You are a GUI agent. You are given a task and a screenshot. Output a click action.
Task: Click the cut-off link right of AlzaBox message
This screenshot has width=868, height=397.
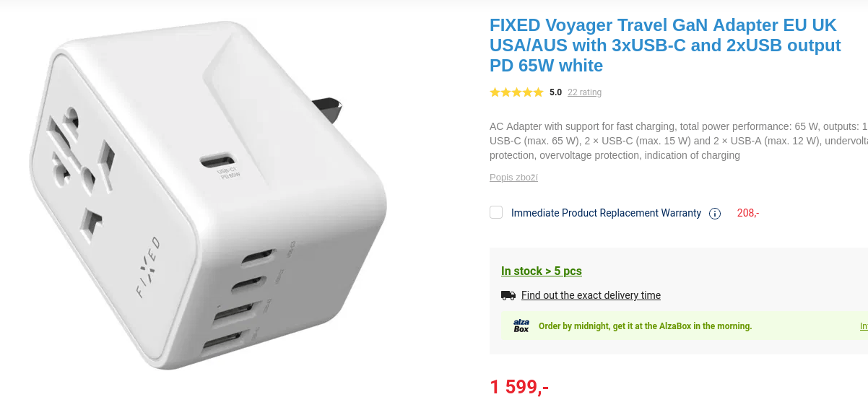(864, 326)
